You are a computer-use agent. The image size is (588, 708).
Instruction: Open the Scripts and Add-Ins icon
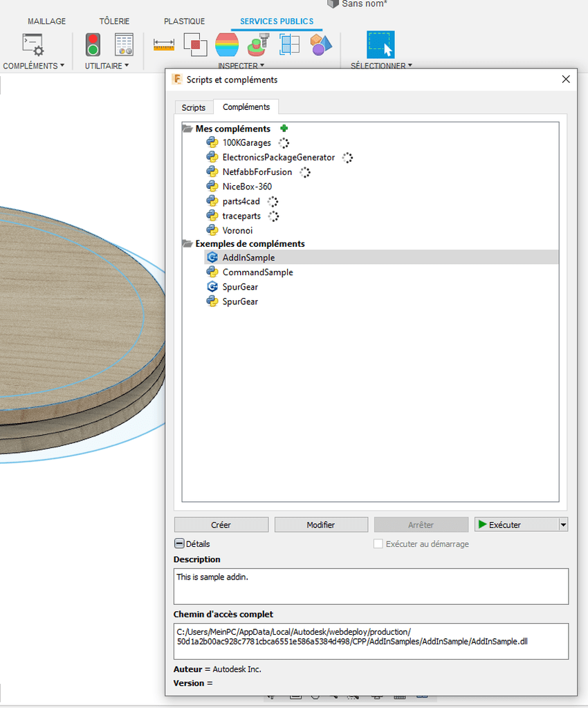tap(33, 45)
